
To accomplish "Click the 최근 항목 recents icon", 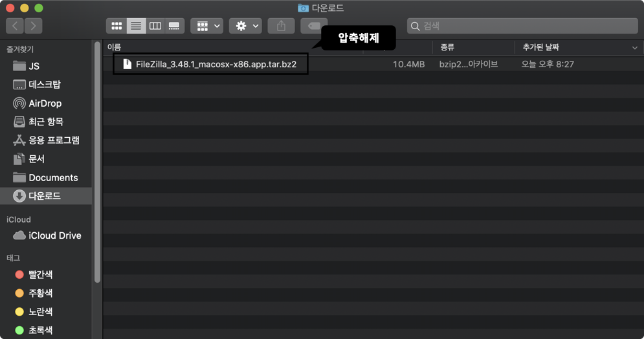I will point(19,122).
